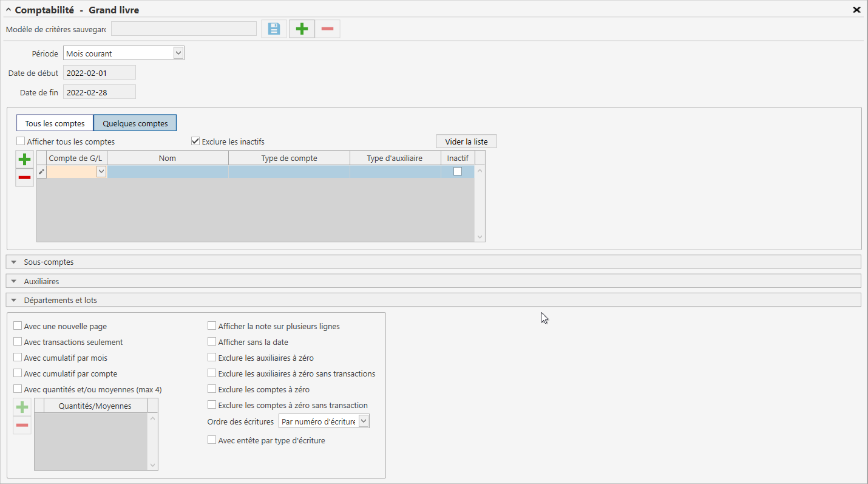Collapse the Comptabilité Grand livre panel caret
Image resolution: width=868 pixels, height=484 pixels.
[8, 10]
